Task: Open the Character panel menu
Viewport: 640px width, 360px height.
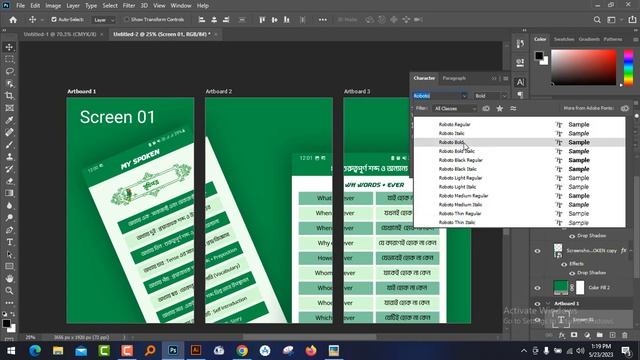Action: tap(506, 78)
